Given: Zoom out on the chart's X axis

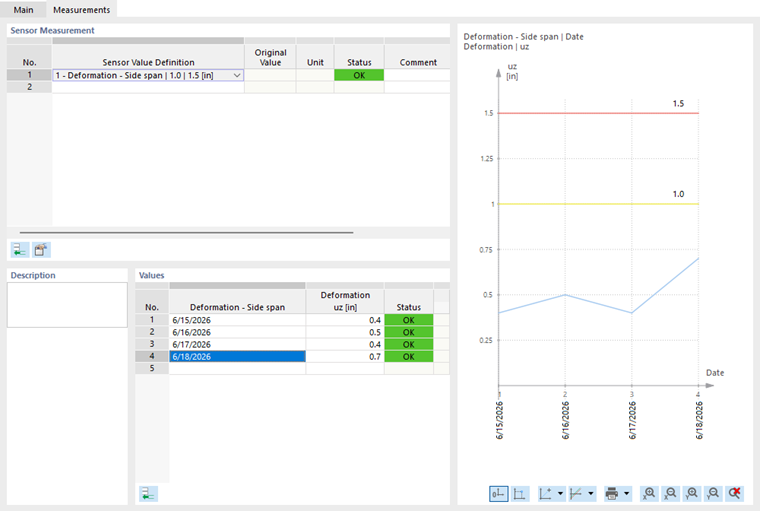Looking at the screenshot, I should point(670,494).
